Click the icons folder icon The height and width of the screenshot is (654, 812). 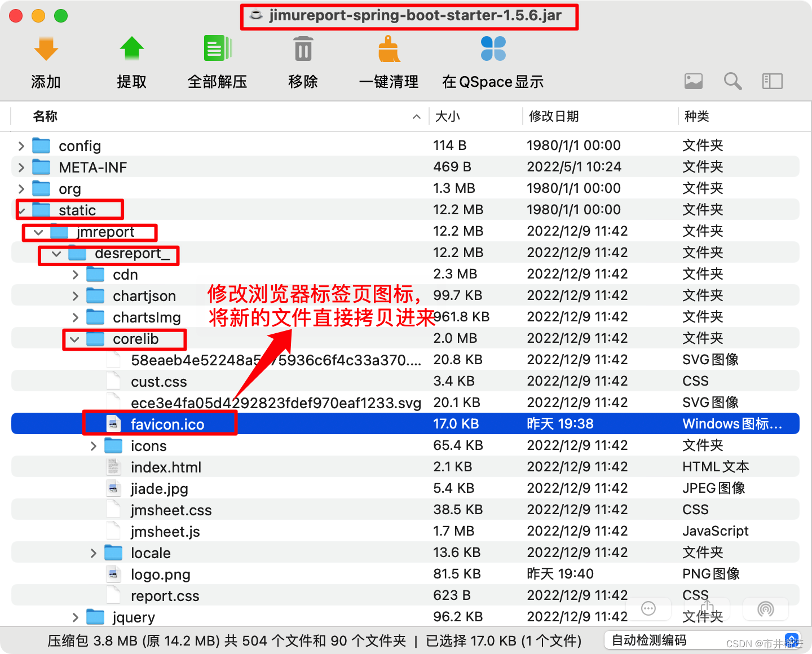(x=113, y=445)
